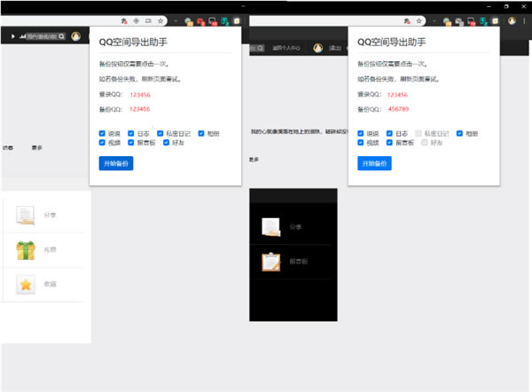Image resolution: width=532 pixels, height=392 pixels.
Task: Click translate icon in left browser's address bar
Action: [x=124, y=21]
